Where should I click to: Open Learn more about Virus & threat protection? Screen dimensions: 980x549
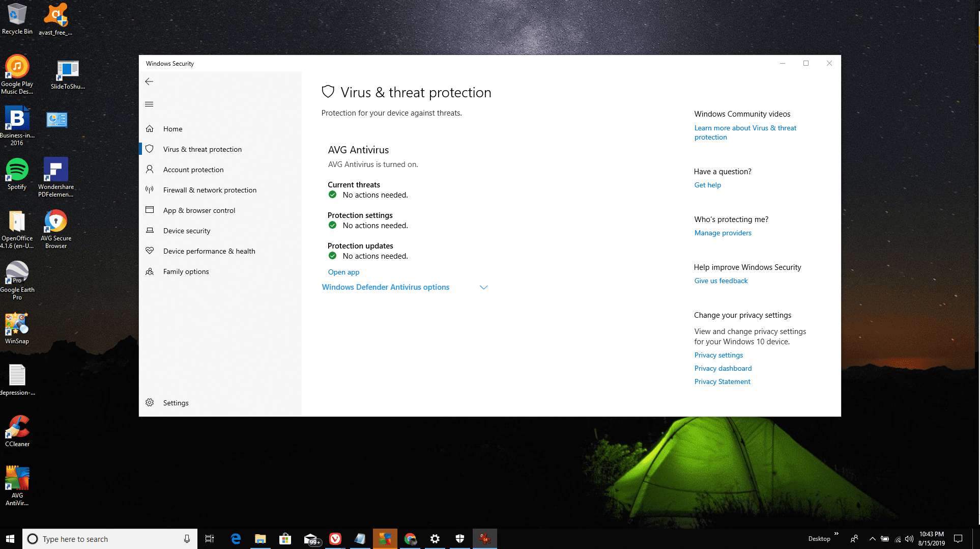point(745,132)
